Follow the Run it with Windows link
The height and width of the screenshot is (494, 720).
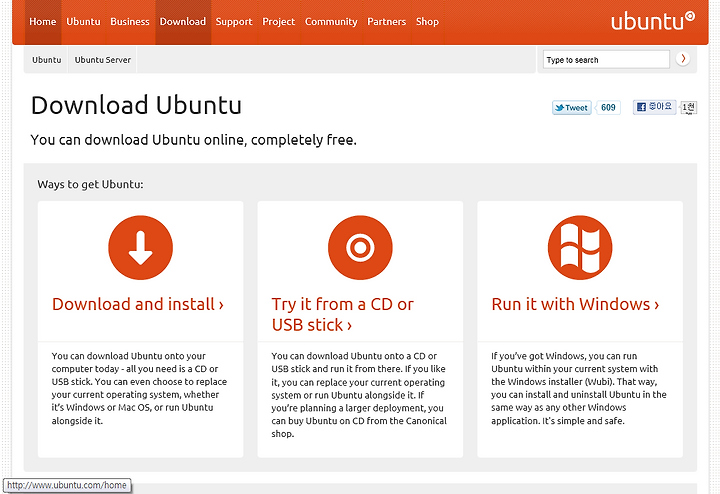coord(575,304)
